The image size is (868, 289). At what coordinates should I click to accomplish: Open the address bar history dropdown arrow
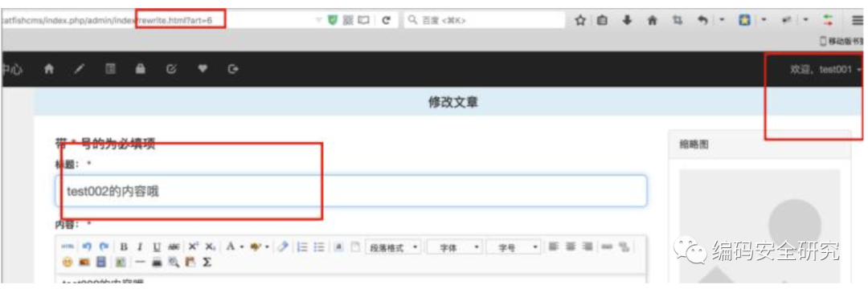coord(318,20)
